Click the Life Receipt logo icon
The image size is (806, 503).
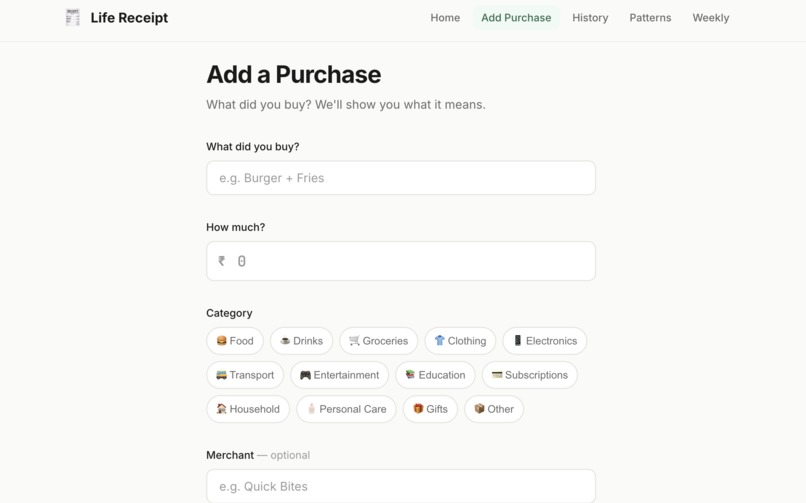coord(72,17)
